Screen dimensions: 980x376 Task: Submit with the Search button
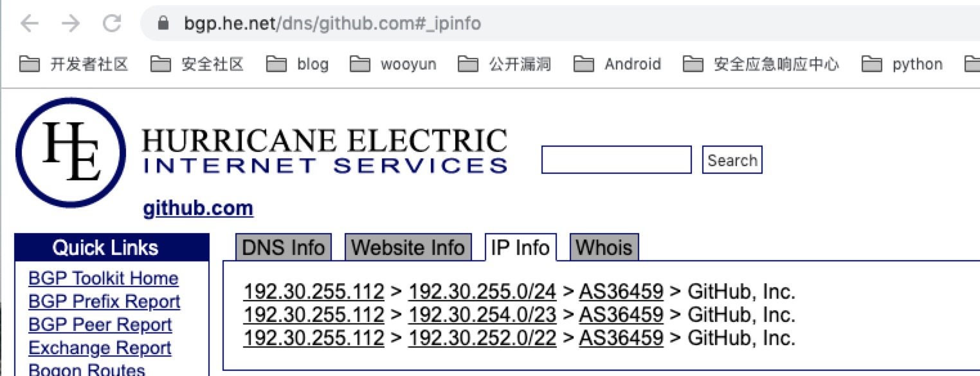pos(732,160)
